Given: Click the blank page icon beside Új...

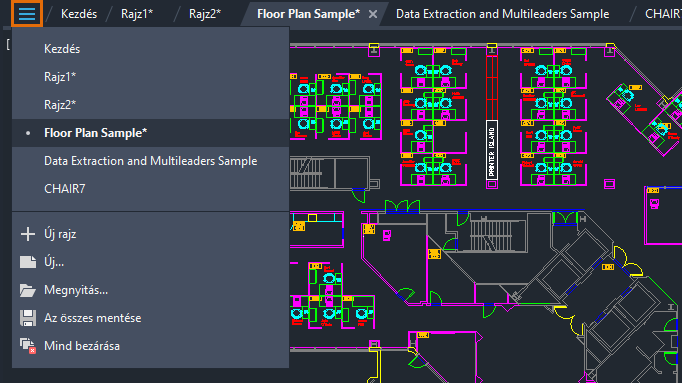Looking at the screenshot, I should (28, 262).
